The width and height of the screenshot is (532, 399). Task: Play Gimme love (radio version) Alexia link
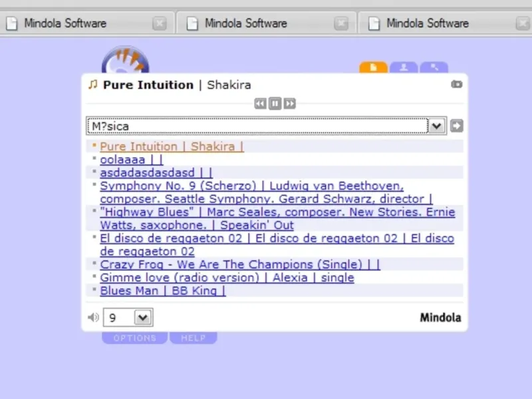pos(227,277)
